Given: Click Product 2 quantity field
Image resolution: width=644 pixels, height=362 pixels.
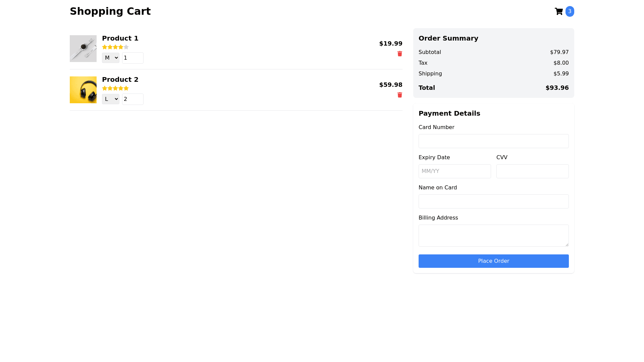Looking at the screenshot, I should pyautogui.click(x=132, y=99).
